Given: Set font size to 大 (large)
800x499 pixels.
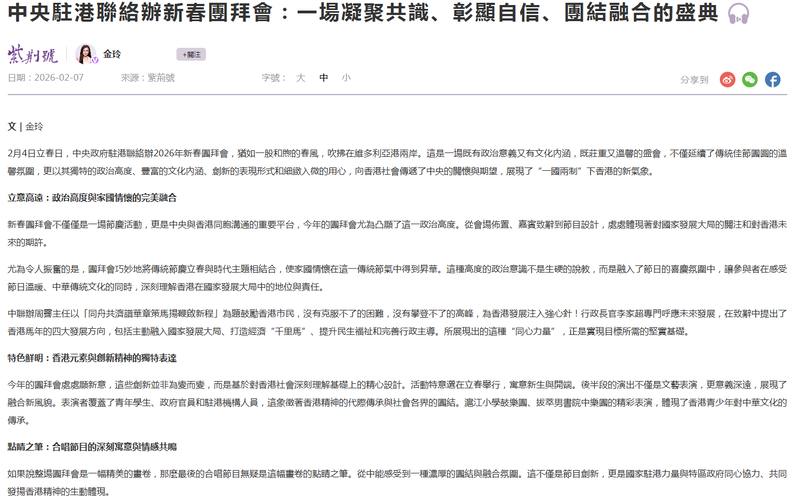Looking at the screenshot, I should pos(300,77).
